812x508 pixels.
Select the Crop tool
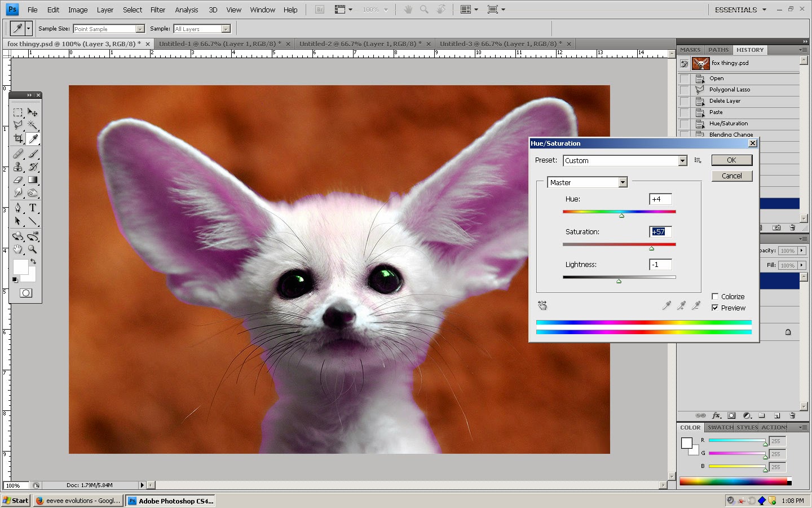18,138
